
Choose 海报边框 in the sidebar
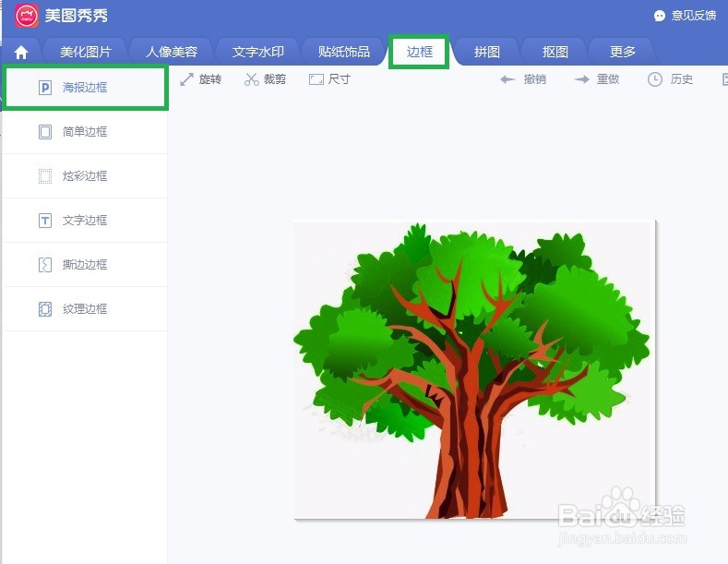pos(85,88)
